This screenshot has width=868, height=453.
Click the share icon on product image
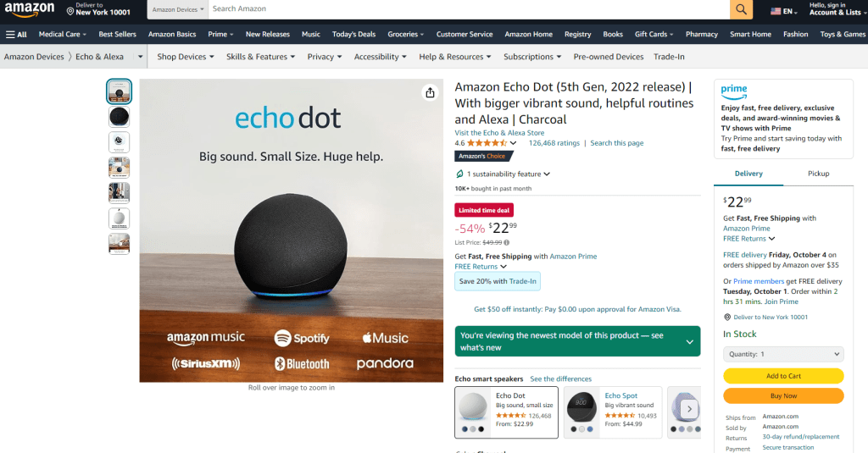point(430,92)
